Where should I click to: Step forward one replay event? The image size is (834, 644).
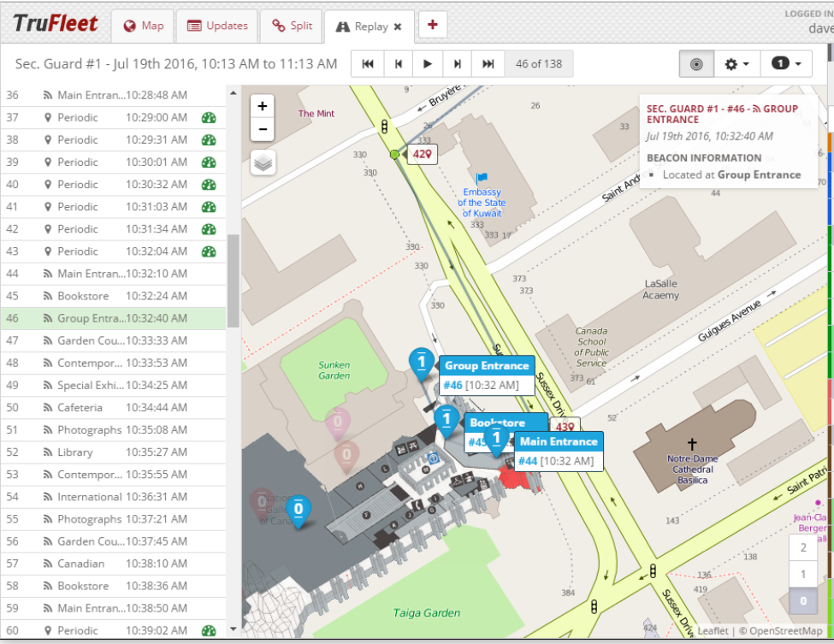[458, 64]
